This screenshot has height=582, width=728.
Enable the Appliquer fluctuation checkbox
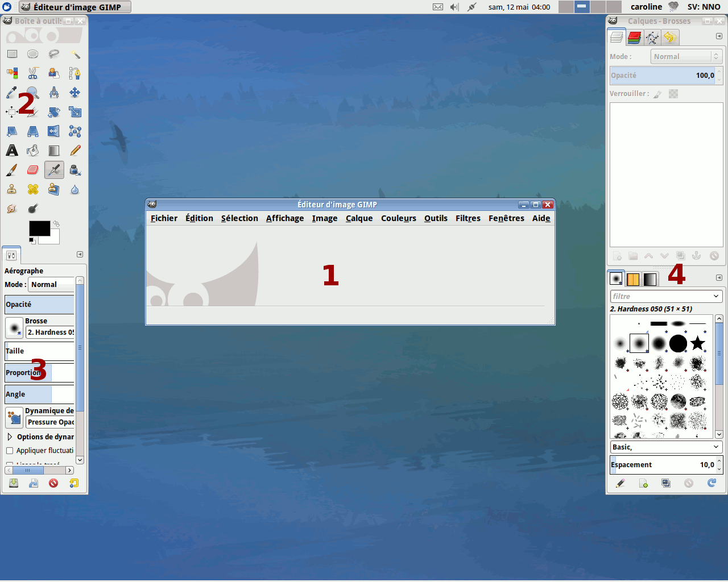click(x=10, y=451)
